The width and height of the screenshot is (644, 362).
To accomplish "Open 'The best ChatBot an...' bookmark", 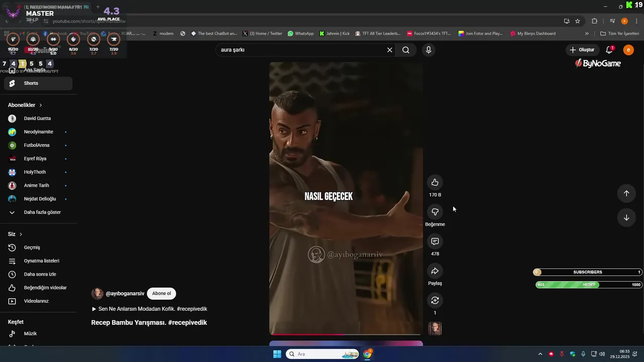I will tap(214, 34).
